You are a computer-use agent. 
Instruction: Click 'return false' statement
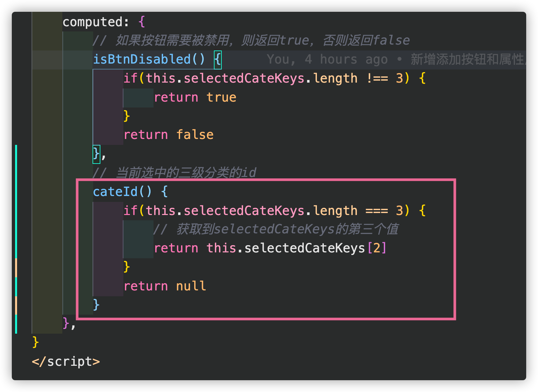(168, 135)
